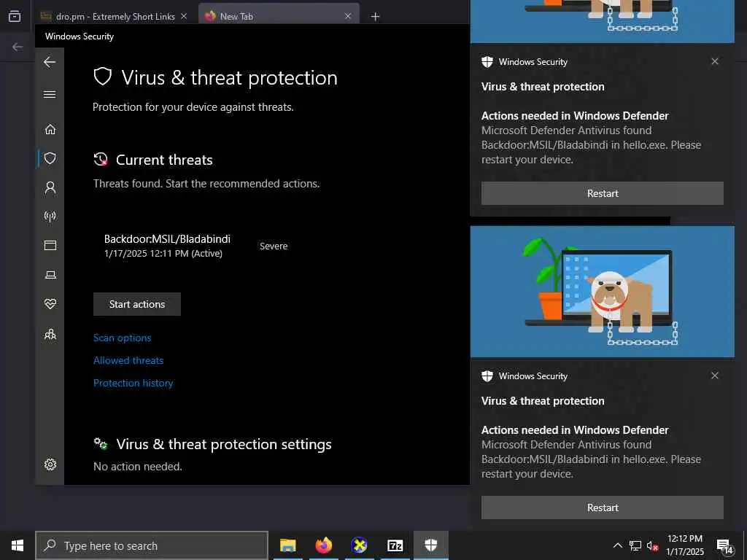Click the Start actions button
747x560 pixels.
point(136,304)
